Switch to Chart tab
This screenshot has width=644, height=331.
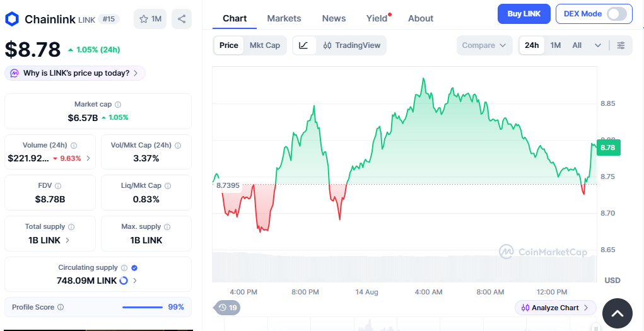pos(235,18)
